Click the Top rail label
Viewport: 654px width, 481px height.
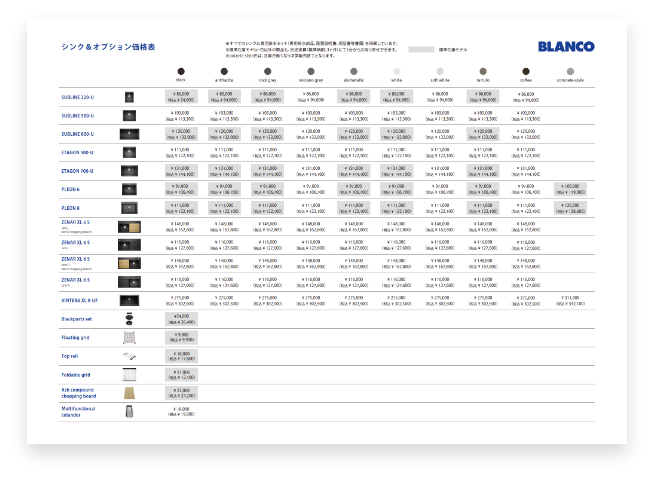tap(70, 356)
